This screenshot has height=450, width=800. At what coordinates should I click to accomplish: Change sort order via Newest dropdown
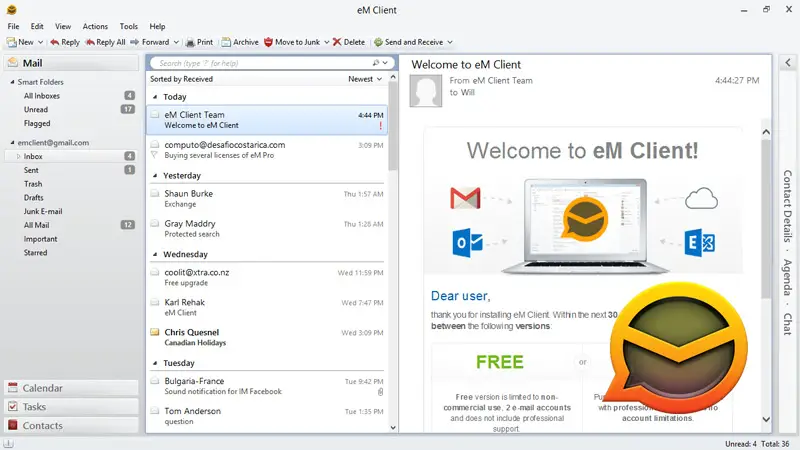(365, 79)
